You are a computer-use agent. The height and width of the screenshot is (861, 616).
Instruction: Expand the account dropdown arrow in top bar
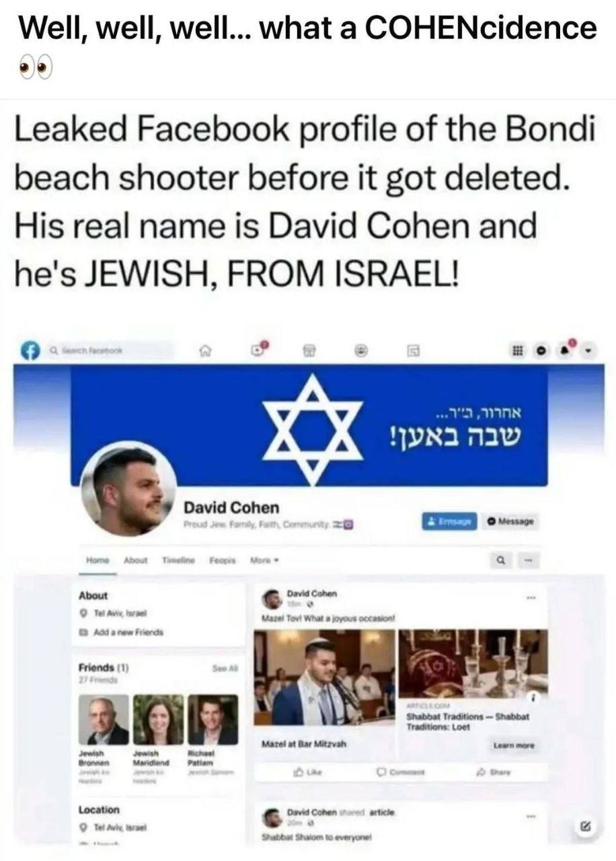(x=590, y=351)
